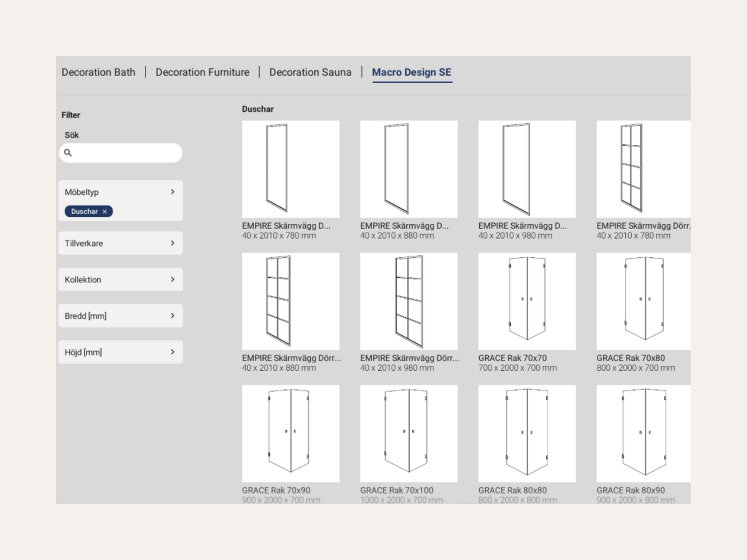Select plain EMPIRE Skärmvägg 780 mm thumbnail
The width and height of the screenshot is (747, 560).
click(x=291, y=169)
